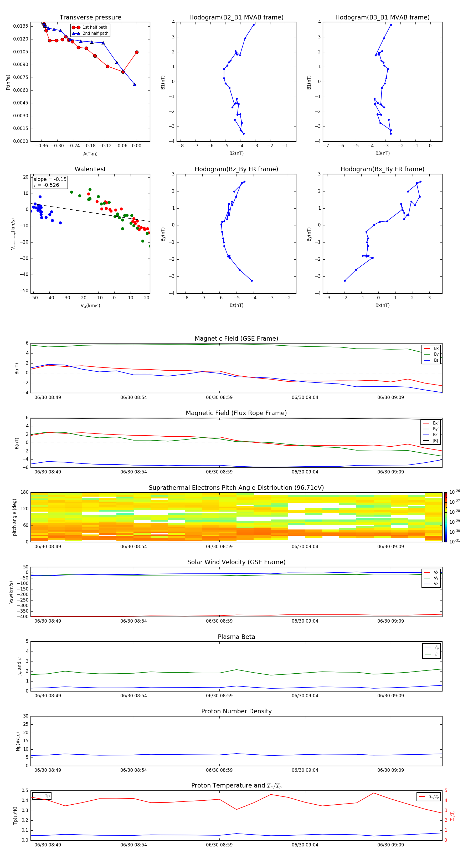Click the 'Np(#/cc)' axis label
The height and width of the screenshot is (868, 473).
(18, 741)
